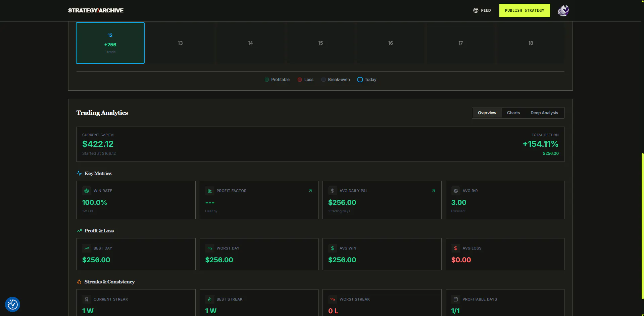This screenshot has width=644, height=316.
Task: Click the +154.11% total return value
Action: [541, 144]
